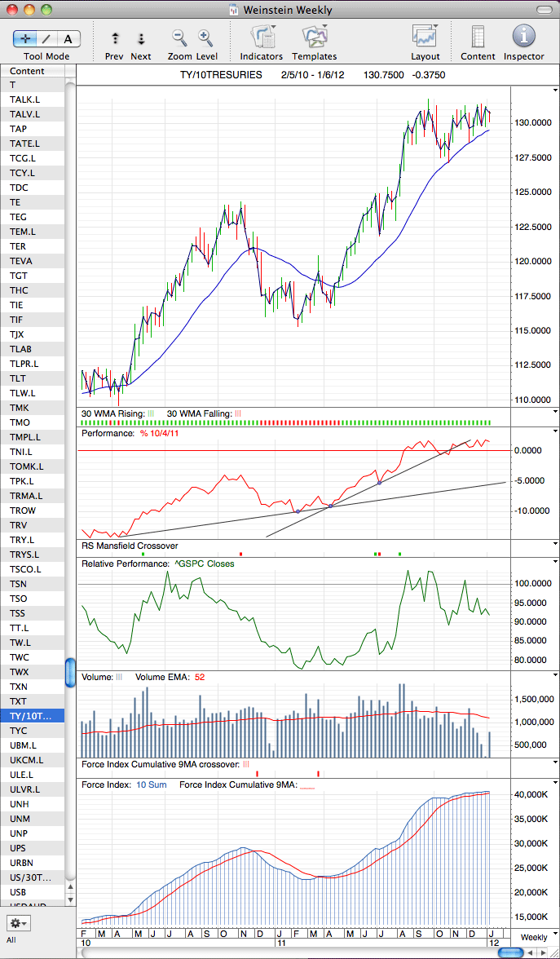Go to previous symbol with Prev arrow
Viewport: 560px width, 959px height.
point(114,39)
